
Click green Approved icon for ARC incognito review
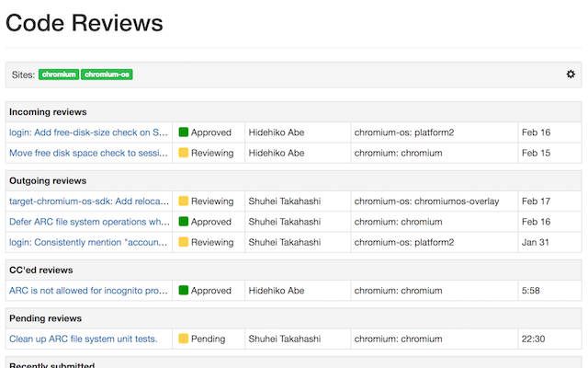click(184, 291)
